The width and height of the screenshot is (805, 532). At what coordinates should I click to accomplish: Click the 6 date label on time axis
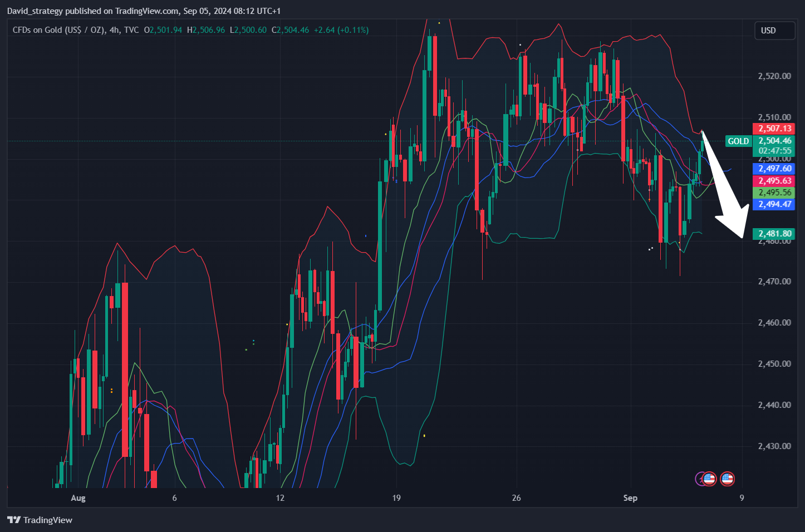[174, 498]
